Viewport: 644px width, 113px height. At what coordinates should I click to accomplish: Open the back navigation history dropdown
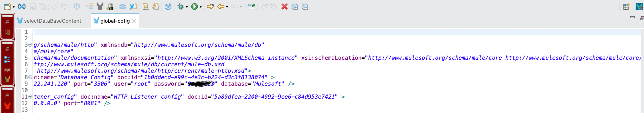point(227,7)
